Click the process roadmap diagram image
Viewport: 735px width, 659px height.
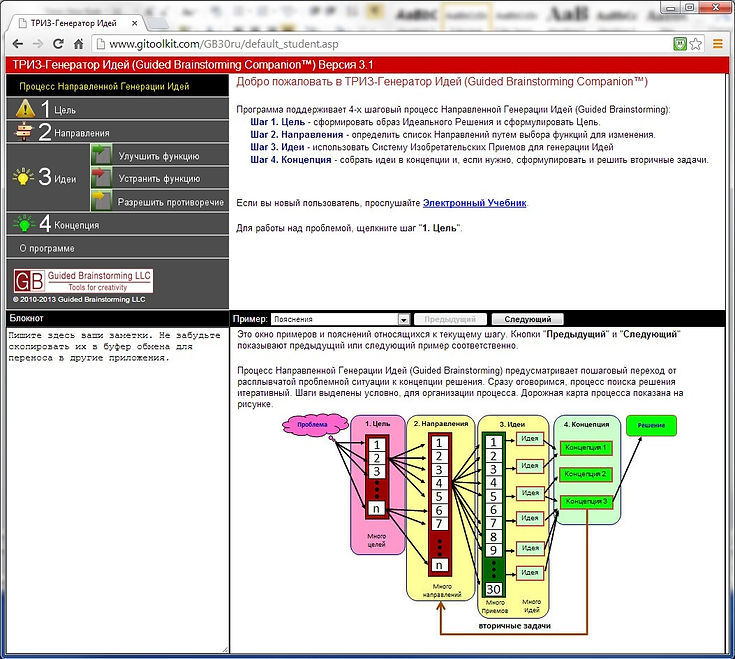pos(480,524)
